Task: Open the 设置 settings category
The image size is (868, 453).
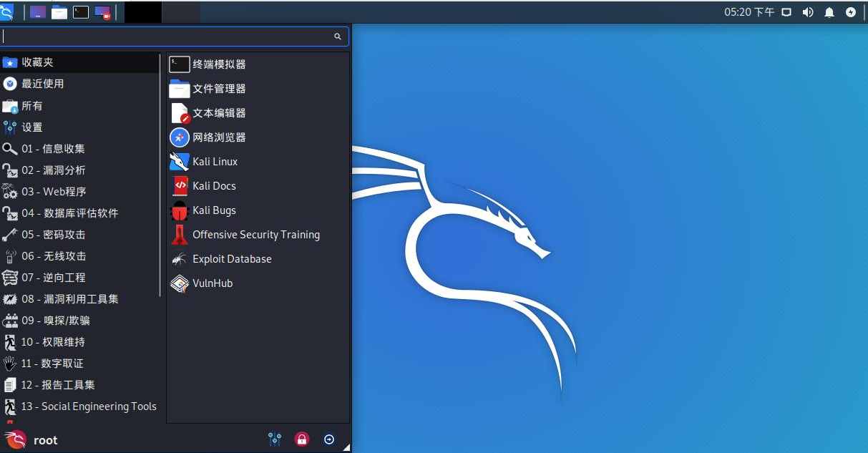Action: (81, 127)
